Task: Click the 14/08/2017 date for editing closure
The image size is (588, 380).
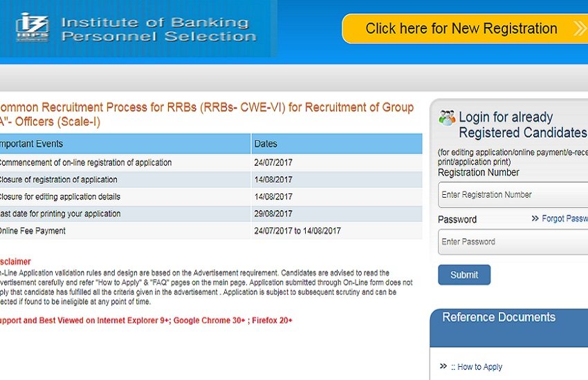Action: [x=273, y=197]
